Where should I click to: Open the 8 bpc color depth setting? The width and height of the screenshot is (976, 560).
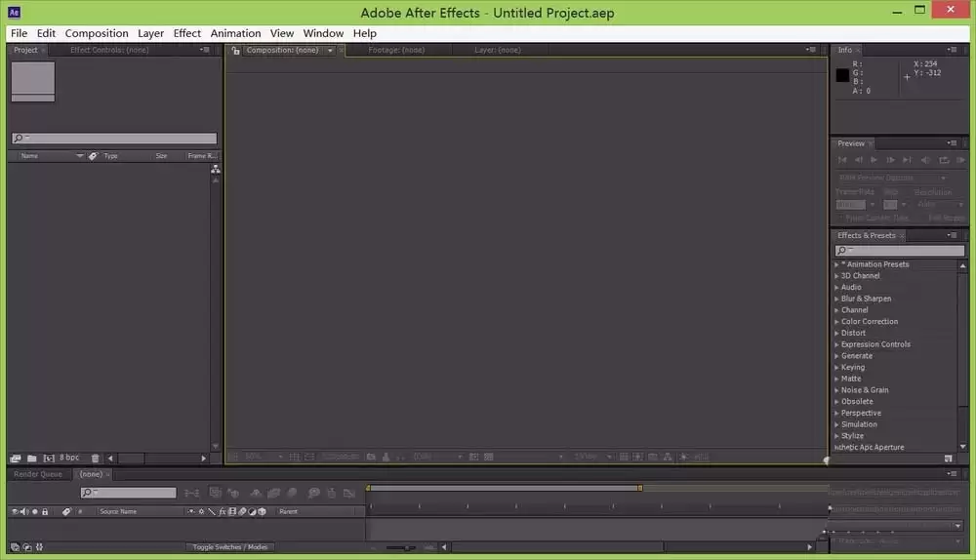[69, 458]
